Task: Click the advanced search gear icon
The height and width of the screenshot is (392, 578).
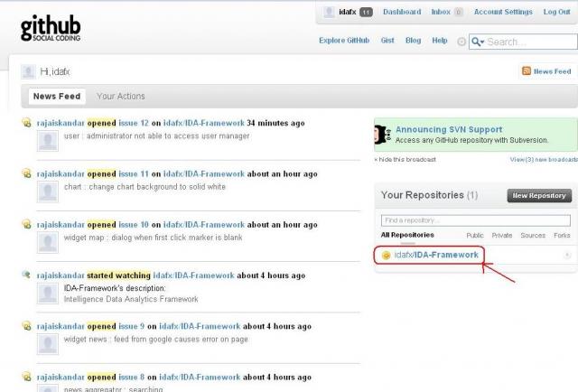Action: 461,42
